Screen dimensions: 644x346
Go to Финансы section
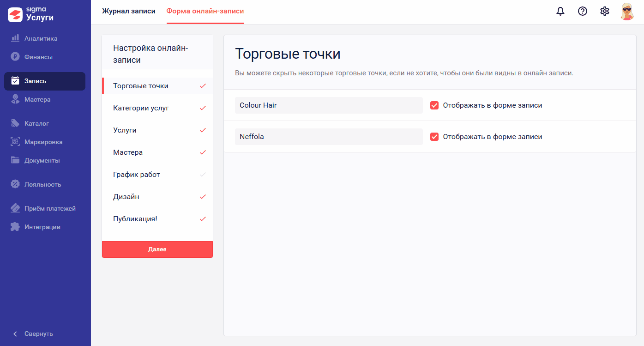[x=45, y=57]
